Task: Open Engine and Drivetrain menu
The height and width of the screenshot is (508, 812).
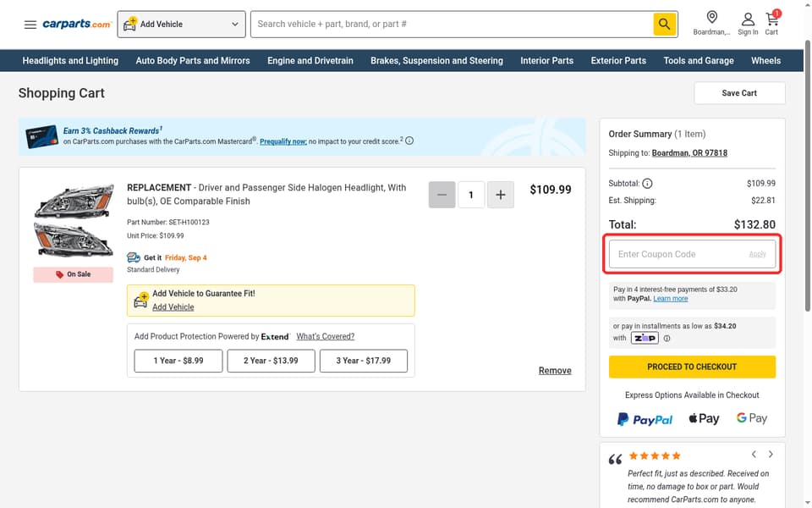Action: [310, 61]
